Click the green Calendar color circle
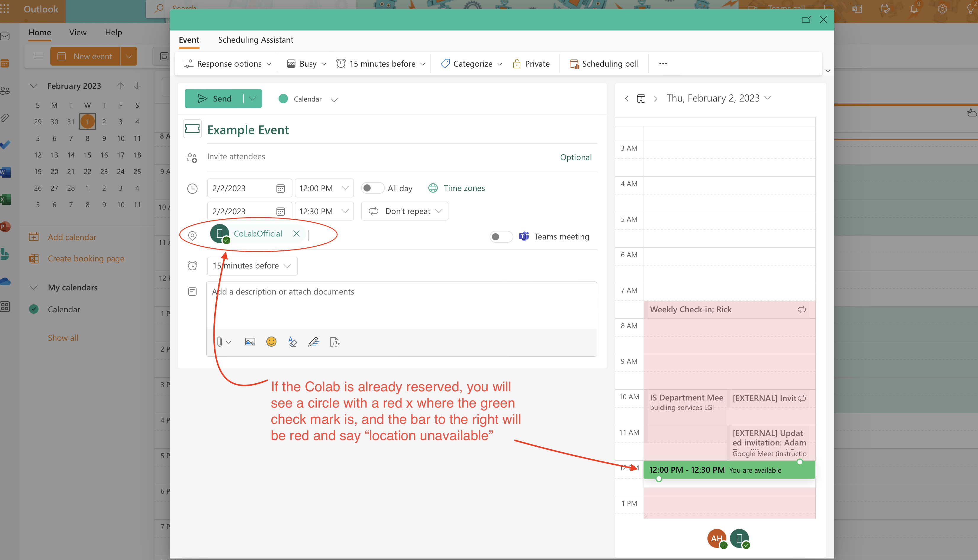 [x=283, y=99]
